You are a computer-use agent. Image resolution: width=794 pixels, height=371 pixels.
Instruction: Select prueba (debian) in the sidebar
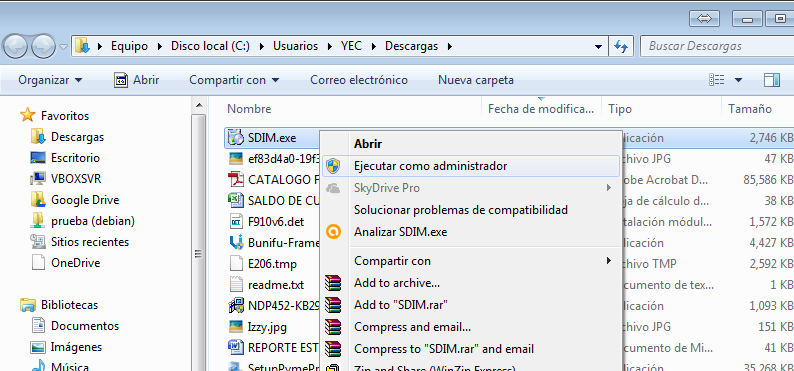click(93, 221)
